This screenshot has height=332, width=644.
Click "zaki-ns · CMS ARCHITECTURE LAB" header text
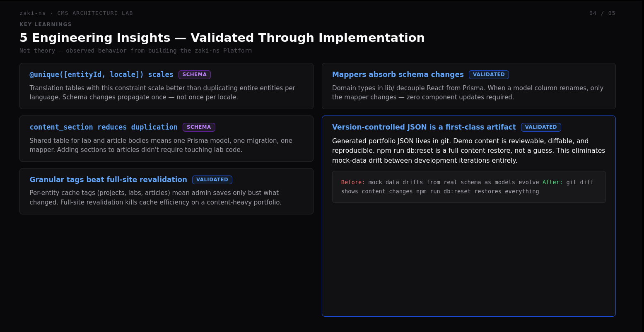(x=76, y=13)
